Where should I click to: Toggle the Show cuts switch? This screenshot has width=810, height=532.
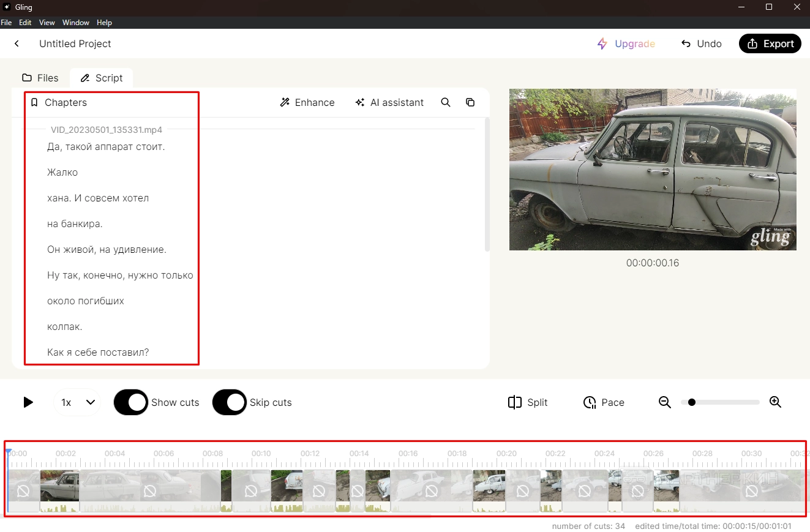click(131, 402)
